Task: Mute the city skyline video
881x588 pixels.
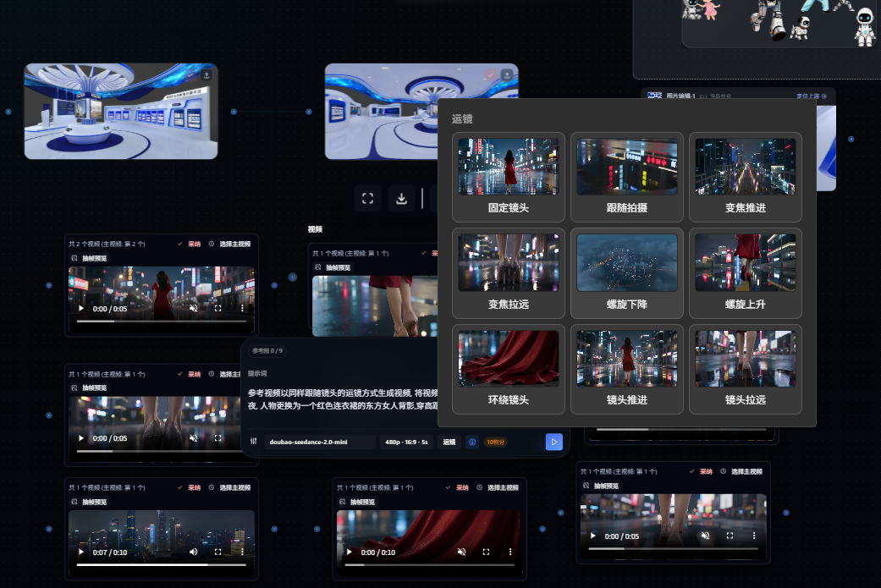Action: point(193,552)
